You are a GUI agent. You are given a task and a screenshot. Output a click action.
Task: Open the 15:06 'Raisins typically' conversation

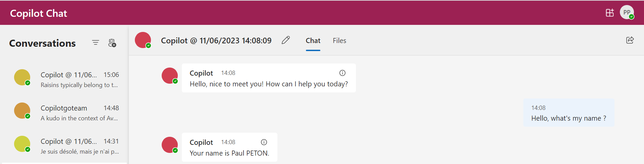click(79, 80)
